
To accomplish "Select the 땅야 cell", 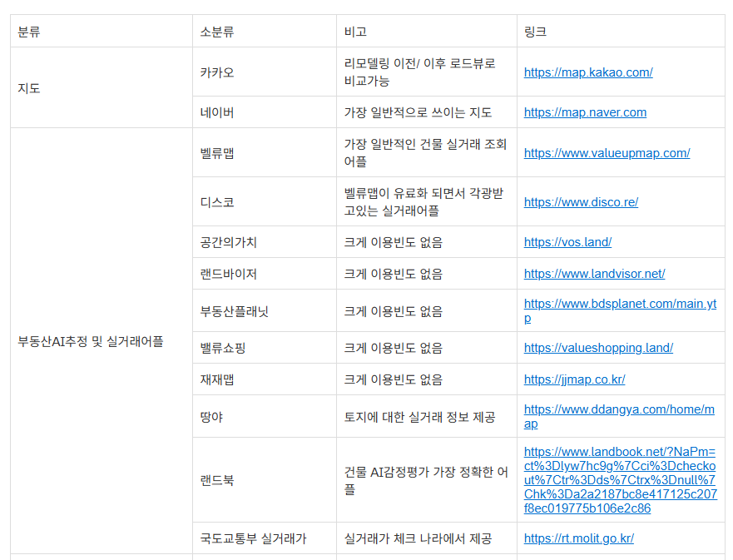I will coord(265,417).
